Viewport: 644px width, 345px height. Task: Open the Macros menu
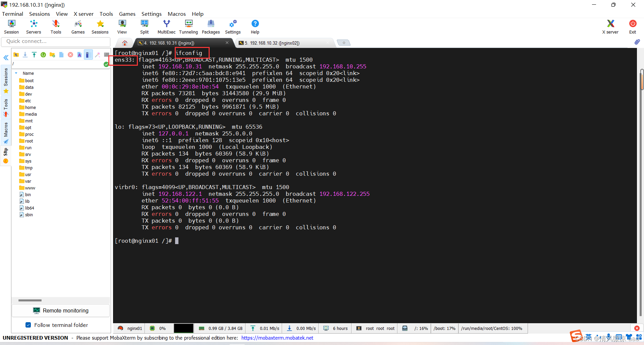click(177, 14)
